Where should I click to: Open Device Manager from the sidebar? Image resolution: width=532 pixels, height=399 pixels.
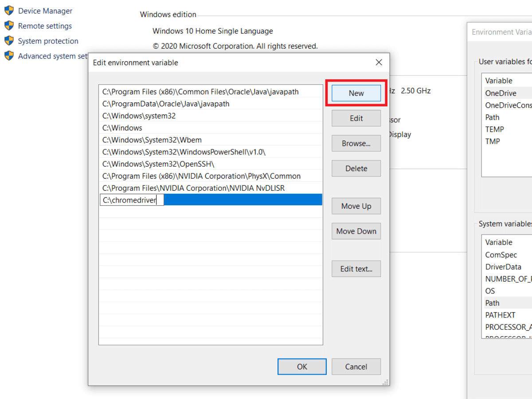click(45, 11)
